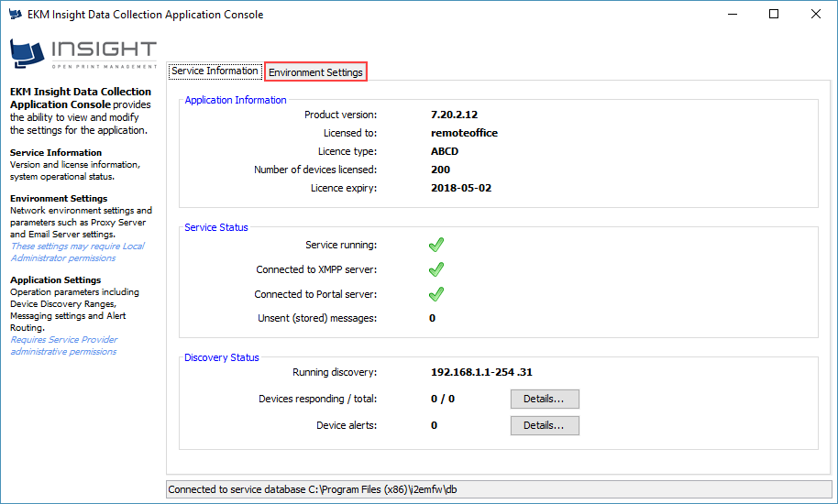
Task: Click the Local Administrator permissions note
Action: pos(76,252)
